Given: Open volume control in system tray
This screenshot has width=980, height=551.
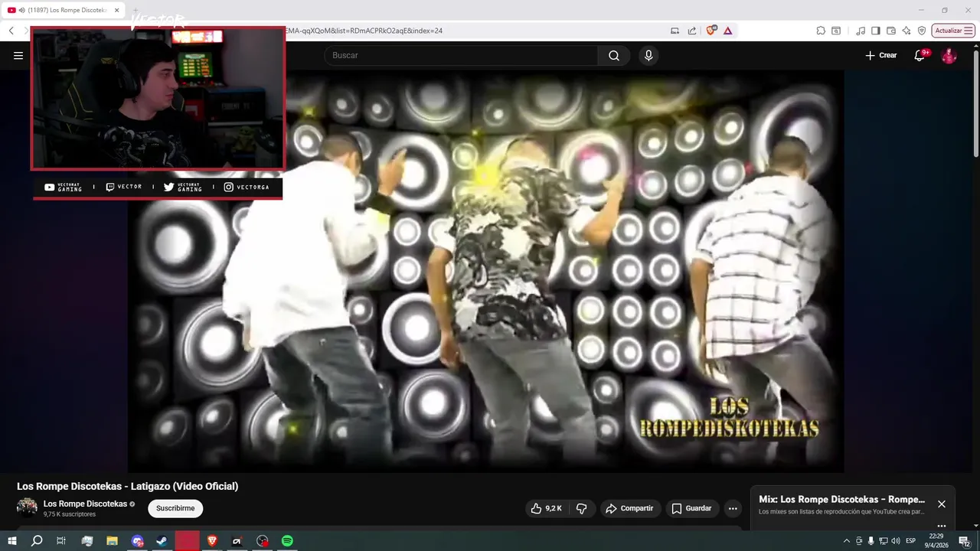Looking at the screenshot, I should point(895,541).
